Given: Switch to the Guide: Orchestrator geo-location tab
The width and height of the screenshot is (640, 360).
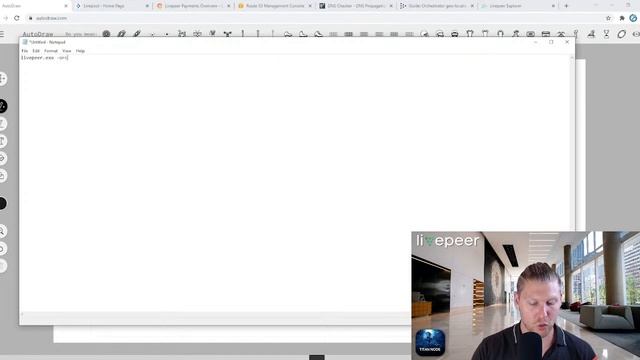Looking at the screenshot, I should pyautogui.click(x=437, y=6).
